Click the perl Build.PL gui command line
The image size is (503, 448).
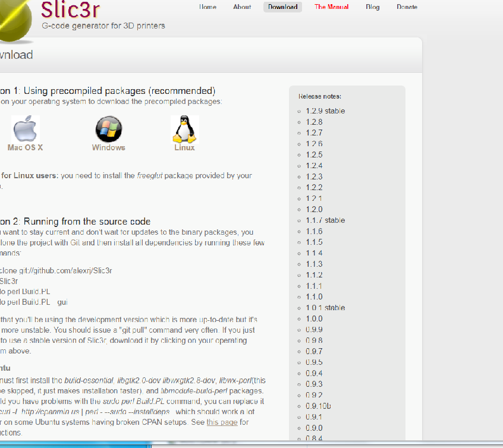coord(34,302)
